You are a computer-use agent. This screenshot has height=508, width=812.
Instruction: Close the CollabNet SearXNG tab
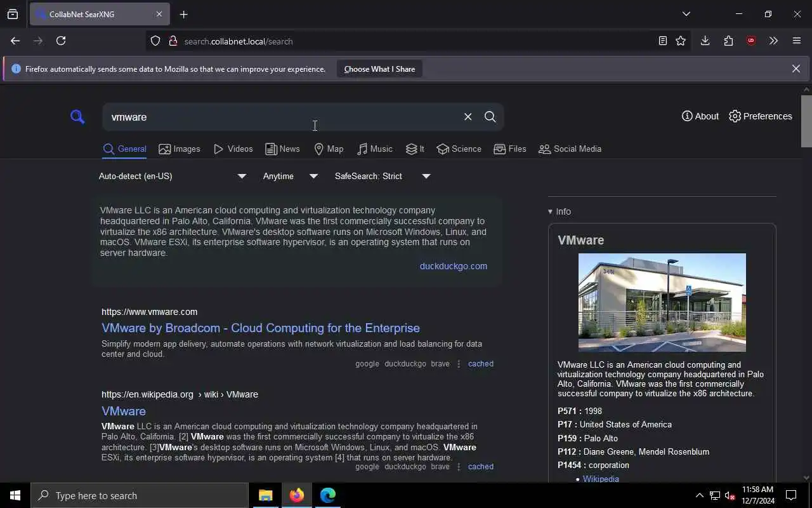159,14
